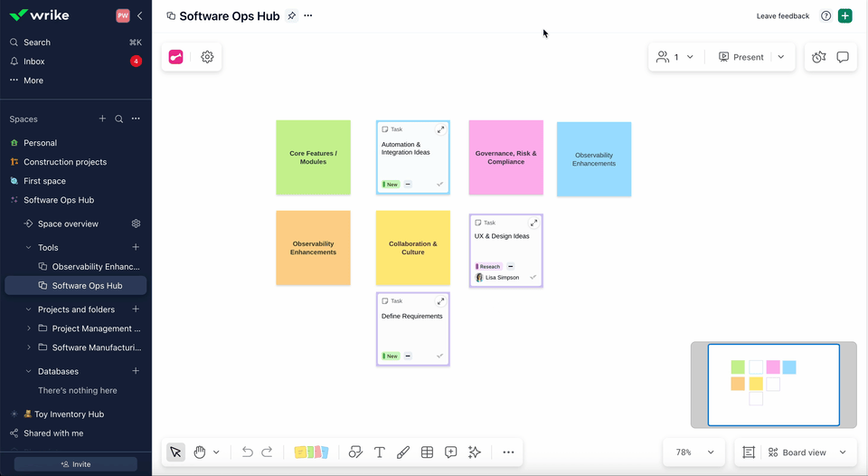Expand the Project Management folder
This screenshot has height=476, width=868.
(x=29, y=328)
